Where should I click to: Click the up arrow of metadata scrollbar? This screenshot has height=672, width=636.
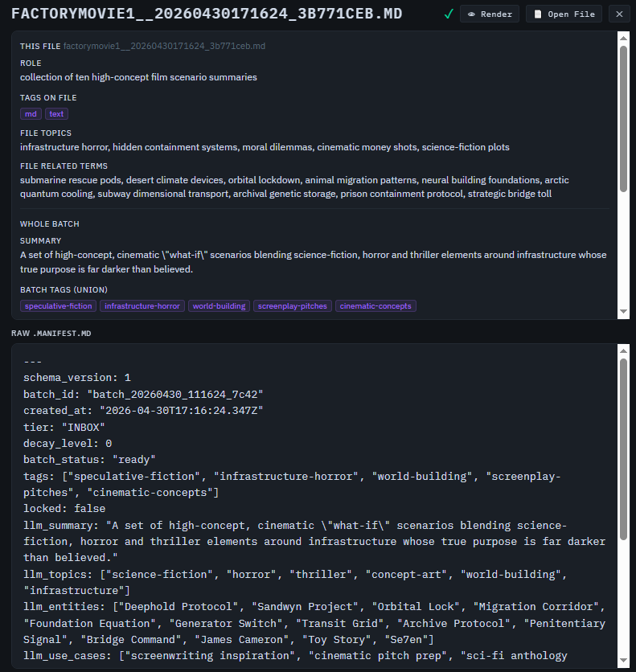point(624,38)
